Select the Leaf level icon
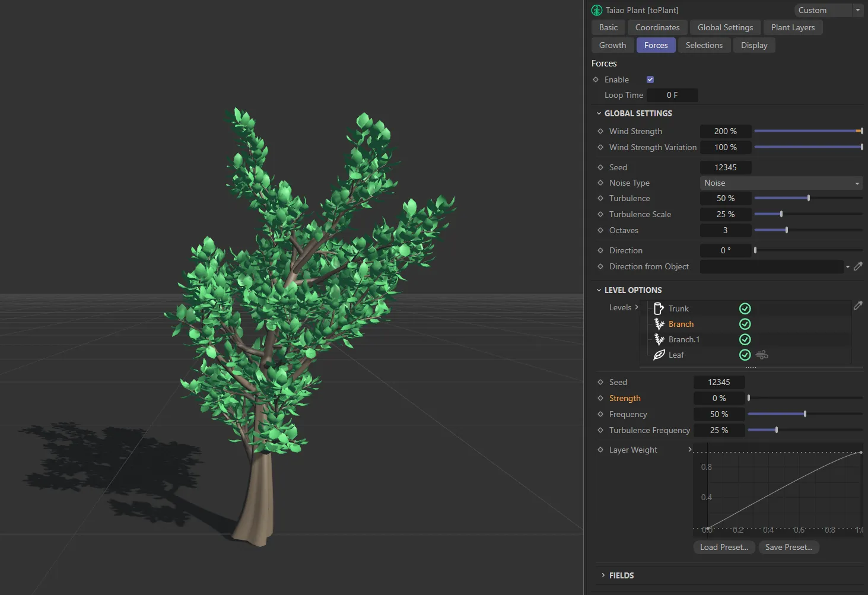 click(x=660, y=355)
